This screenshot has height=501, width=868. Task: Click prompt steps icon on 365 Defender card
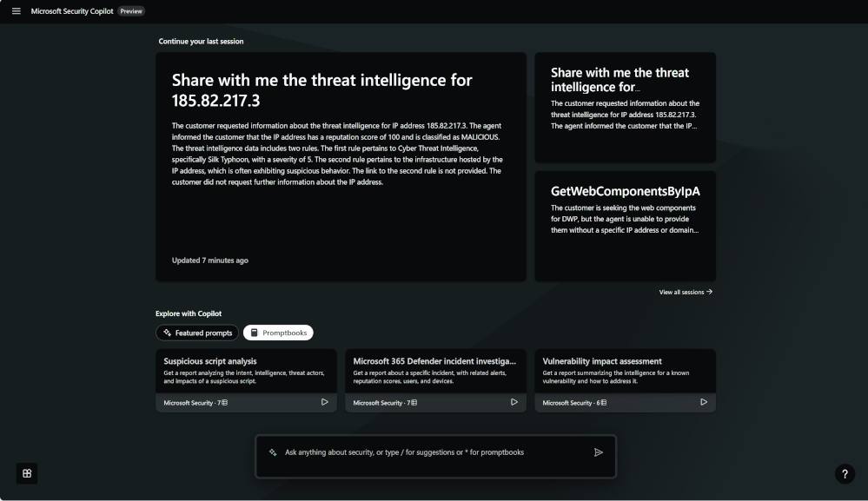[414, 403]
